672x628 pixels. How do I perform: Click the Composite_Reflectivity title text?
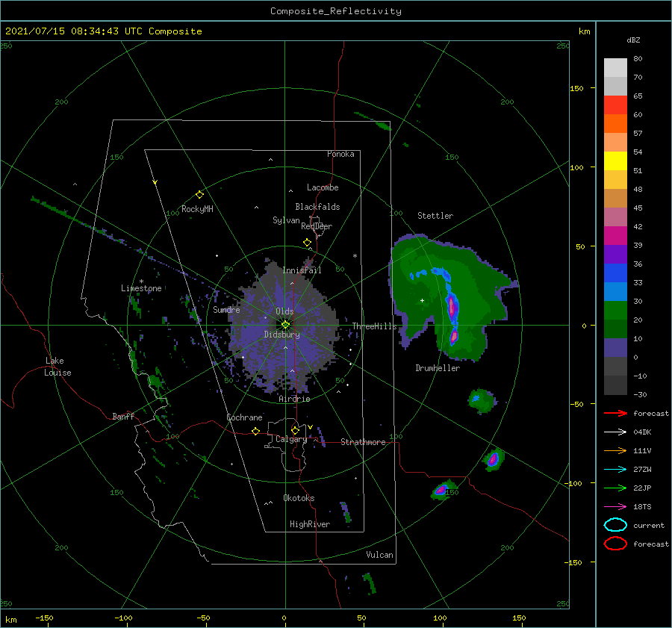pos(335,11)
